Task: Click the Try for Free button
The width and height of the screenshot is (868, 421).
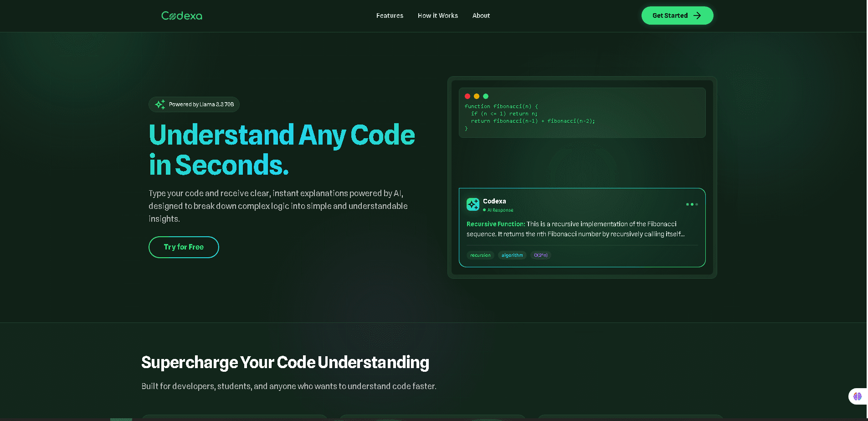Action: tap(184, 247)
